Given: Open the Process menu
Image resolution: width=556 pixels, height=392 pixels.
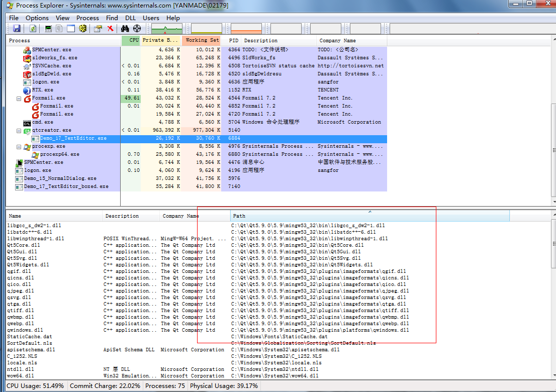Looking at the screenshot, I should [x=87, y=18].
